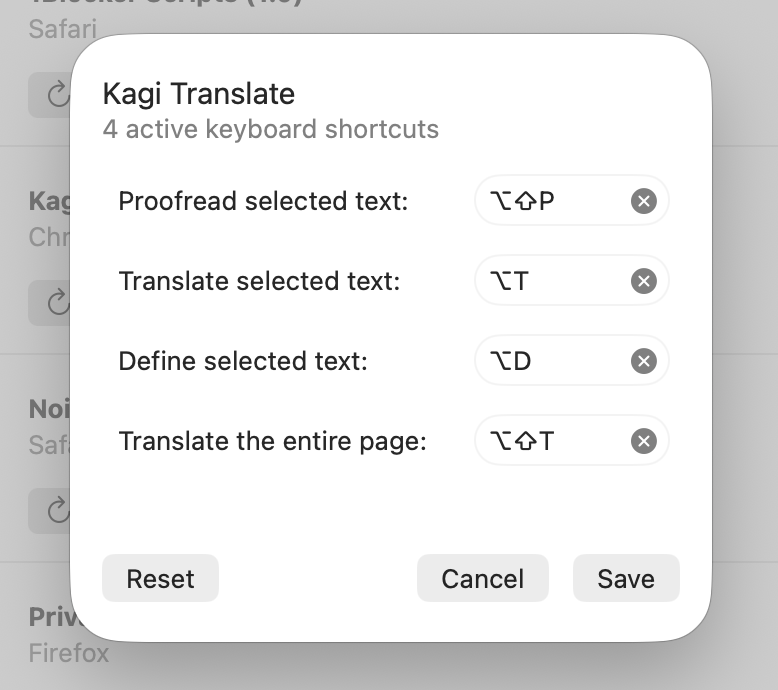The height and width of the screenshot is (690, 778).
Task: Click the "Define selected text:" label
Action: pyautogui.click(x=243, y=361)
